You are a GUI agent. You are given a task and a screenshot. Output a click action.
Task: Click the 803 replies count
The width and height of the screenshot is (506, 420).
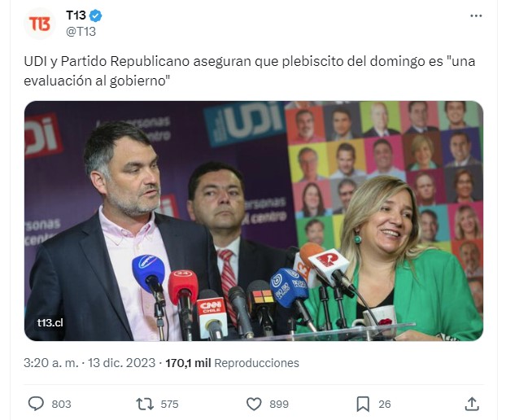click(61, 405)
